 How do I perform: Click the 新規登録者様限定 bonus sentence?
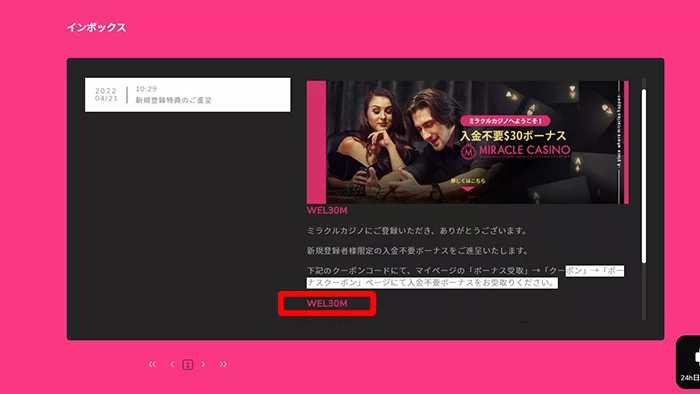(417, 251)
